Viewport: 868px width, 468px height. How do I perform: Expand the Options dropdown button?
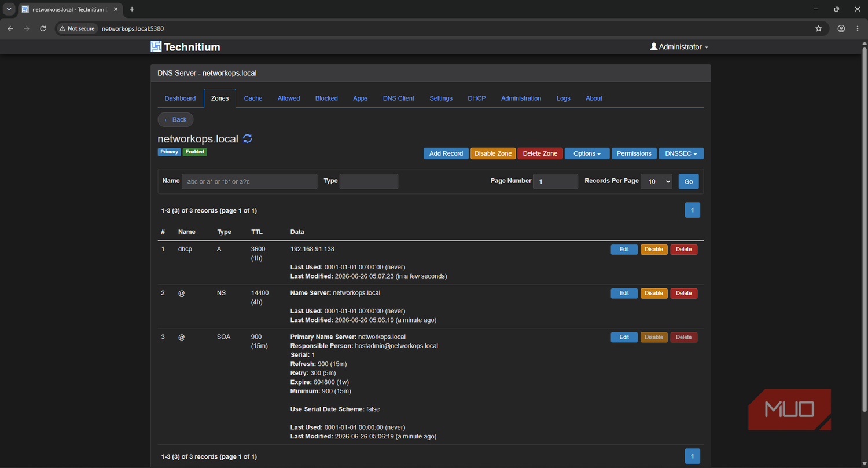587,153
